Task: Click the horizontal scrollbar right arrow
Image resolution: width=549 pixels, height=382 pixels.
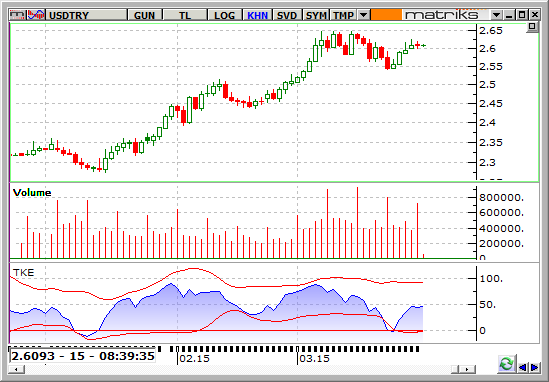Action: tap(468, 369)
